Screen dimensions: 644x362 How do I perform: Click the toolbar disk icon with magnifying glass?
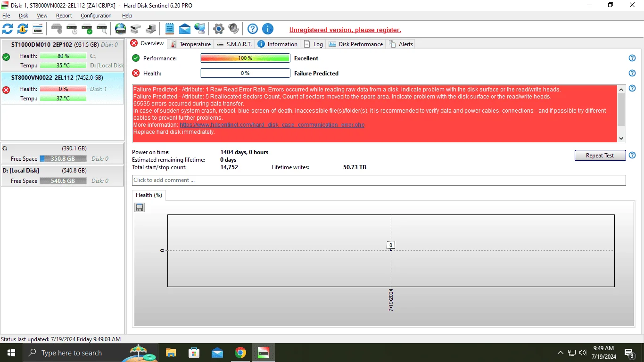102,29
